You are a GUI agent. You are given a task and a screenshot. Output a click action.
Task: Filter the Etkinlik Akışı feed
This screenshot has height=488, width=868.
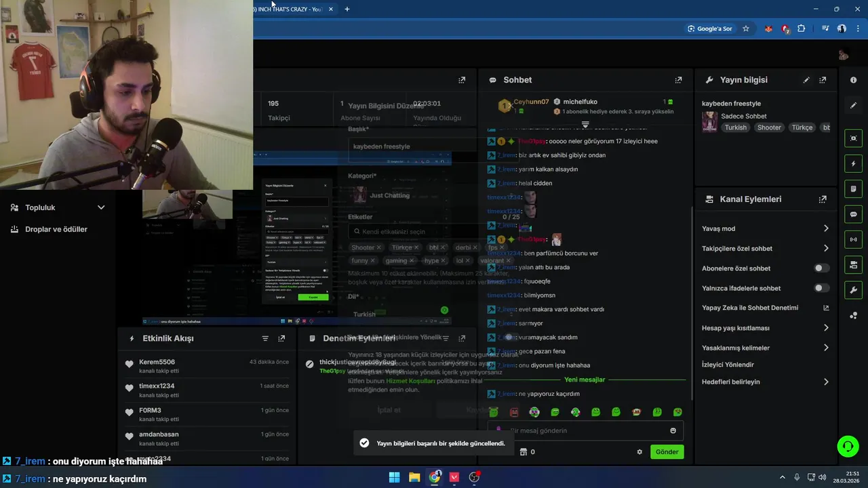(265, 338)
